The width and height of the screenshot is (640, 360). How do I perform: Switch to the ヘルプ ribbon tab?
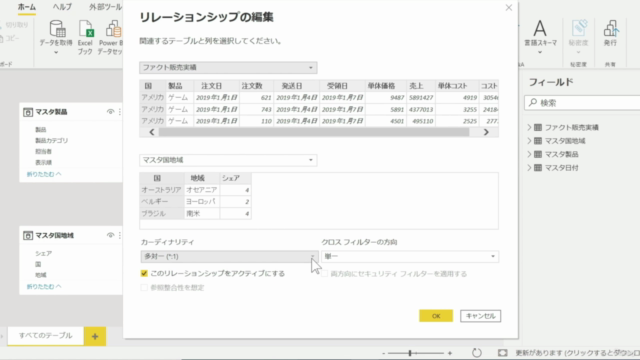click(x=62, y=7)
